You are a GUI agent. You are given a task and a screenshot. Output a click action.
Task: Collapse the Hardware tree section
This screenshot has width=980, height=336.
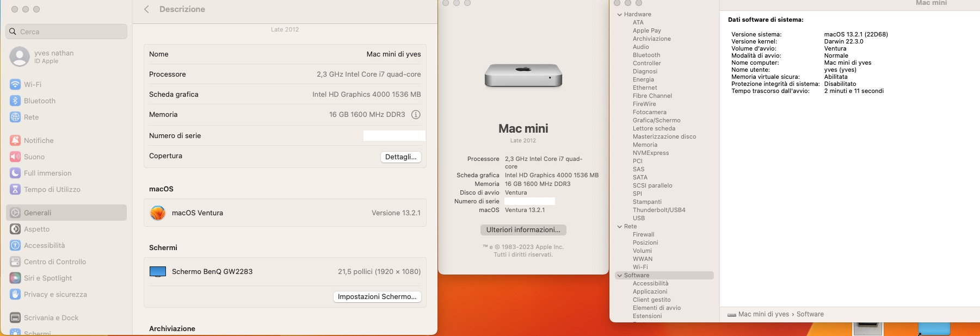pyautogui.click(x=620, y=14)
